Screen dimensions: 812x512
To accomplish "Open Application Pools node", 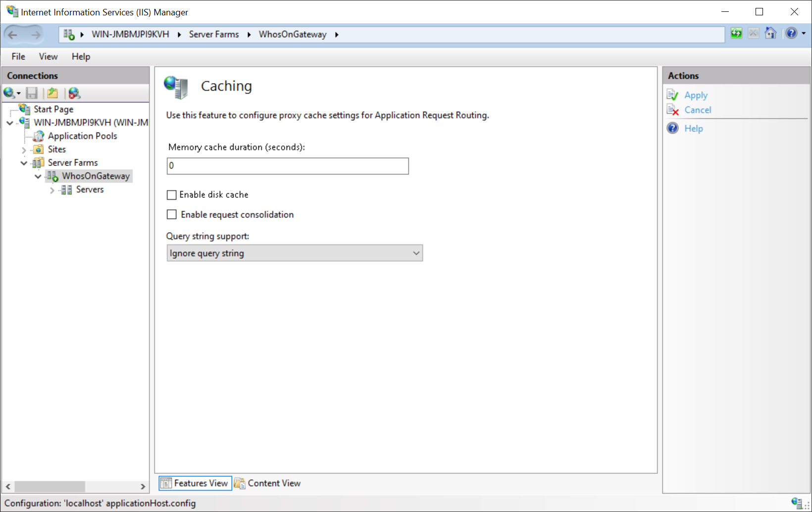I will coord(83,136).
